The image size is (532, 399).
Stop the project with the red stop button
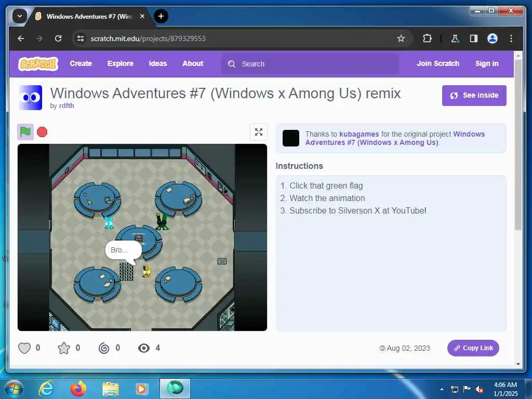(x=42, y=132)
